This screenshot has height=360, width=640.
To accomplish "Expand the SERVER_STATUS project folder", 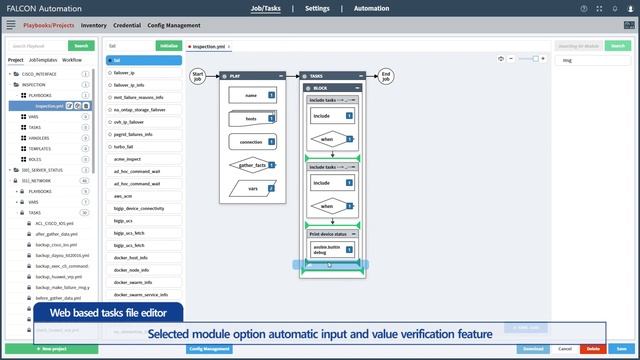I will [x=10, y=170].
